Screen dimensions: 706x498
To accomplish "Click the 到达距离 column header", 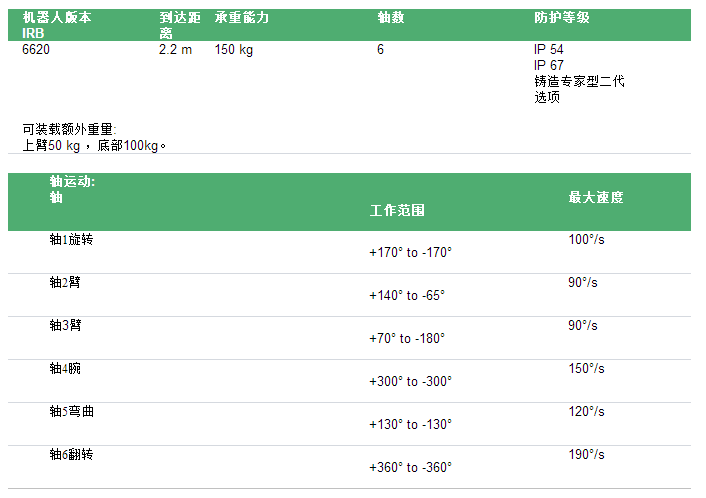I will [179, 25].
